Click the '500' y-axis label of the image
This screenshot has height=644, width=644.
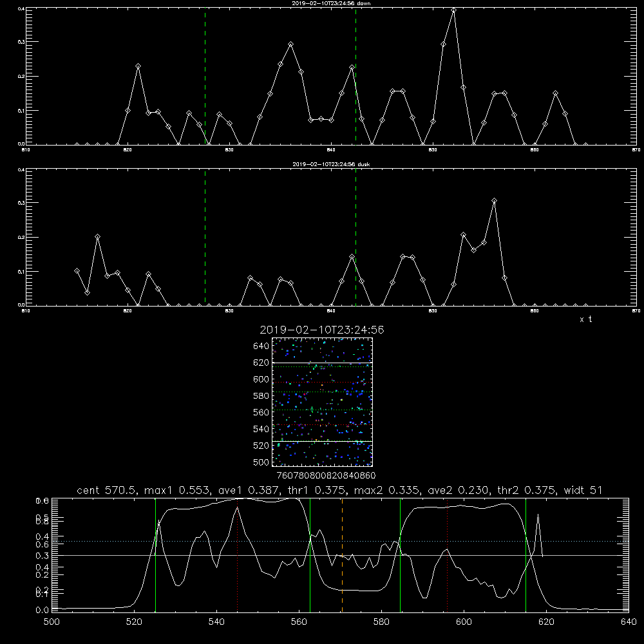coord(261,462)
